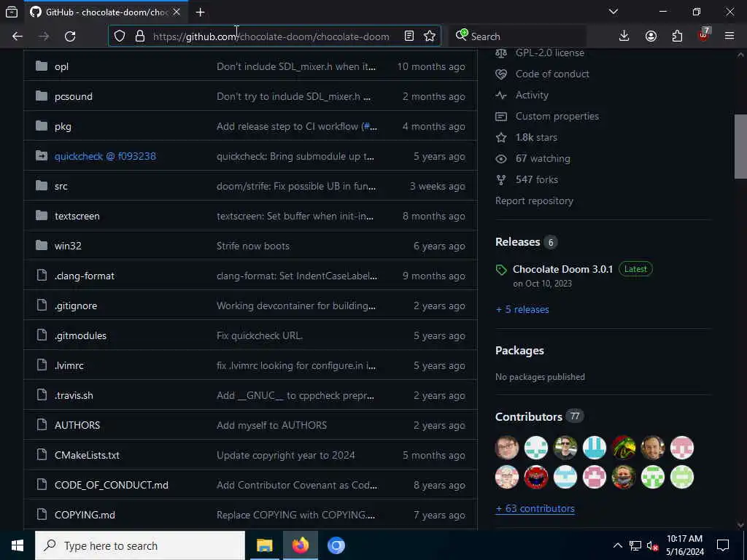This screenshot has height=560, width=747.
Task: Open the Chocolate Doom 3.0.1 release
Action: 562,269
